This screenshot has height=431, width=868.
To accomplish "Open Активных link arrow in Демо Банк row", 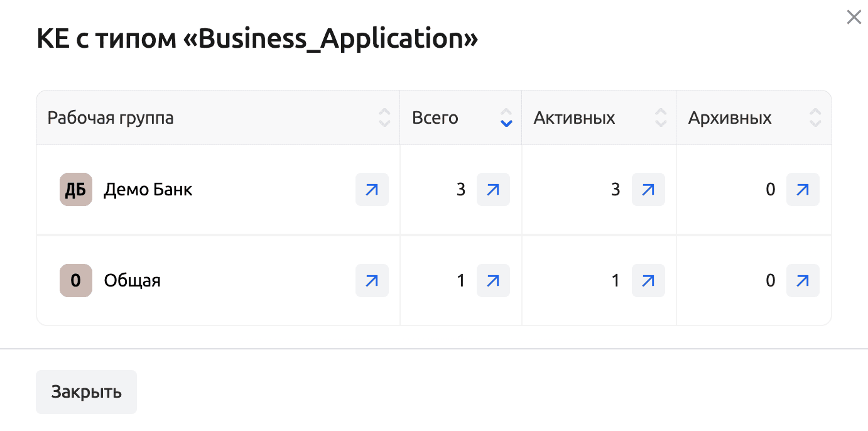I will coord(648,189).
